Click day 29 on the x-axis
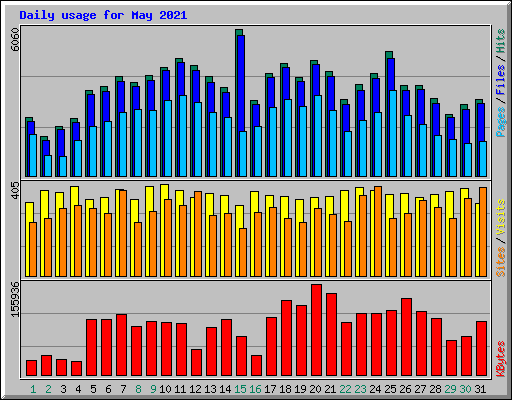512x400 pixels. pyautogui.click(x=450, y=389)
